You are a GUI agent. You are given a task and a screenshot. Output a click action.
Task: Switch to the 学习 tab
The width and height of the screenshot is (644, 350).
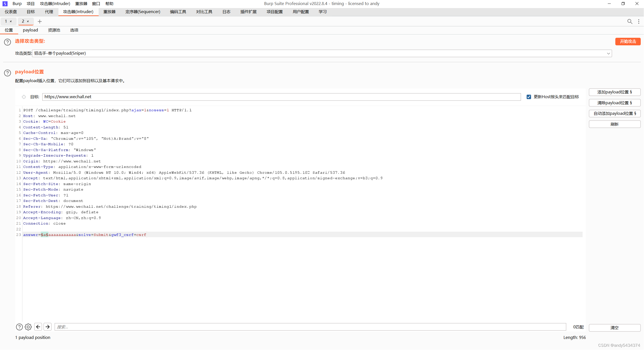pyautogui.click(x=323, y=12)
